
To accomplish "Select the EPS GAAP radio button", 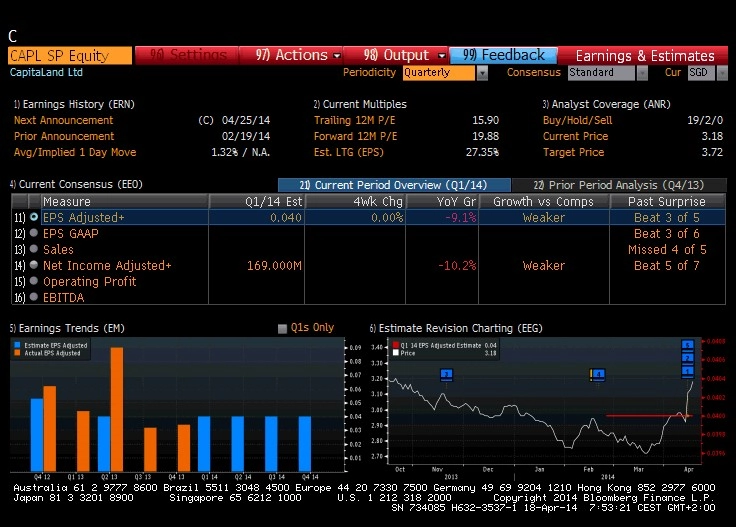I will (34, 233).
